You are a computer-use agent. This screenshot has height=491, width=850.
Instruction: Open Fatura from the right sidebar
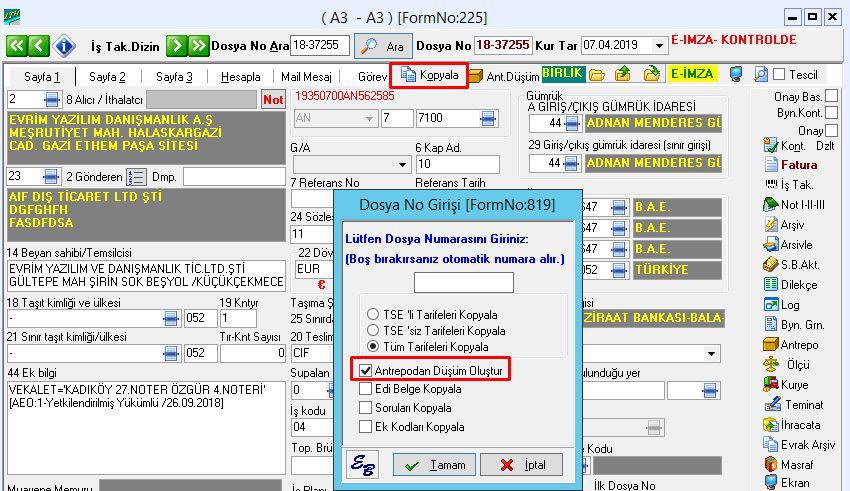click(789, 165)
